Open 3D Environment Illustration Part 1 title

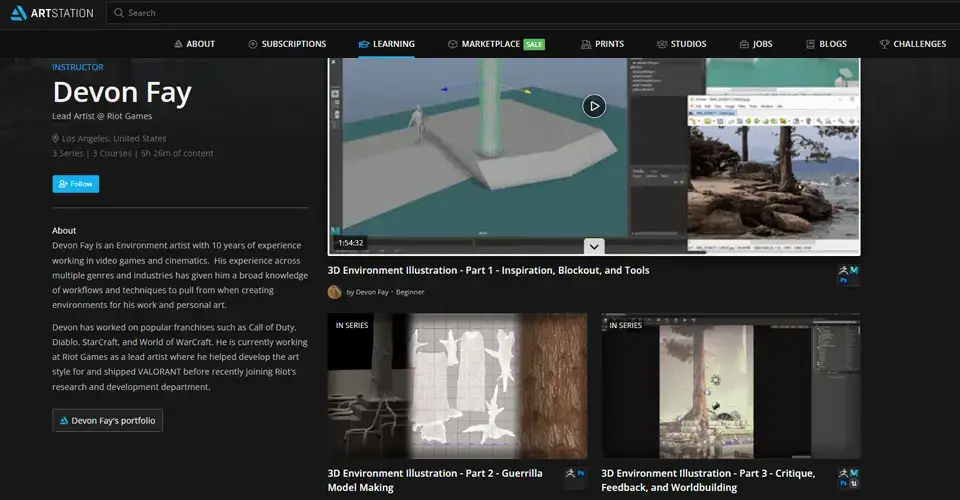488,271
